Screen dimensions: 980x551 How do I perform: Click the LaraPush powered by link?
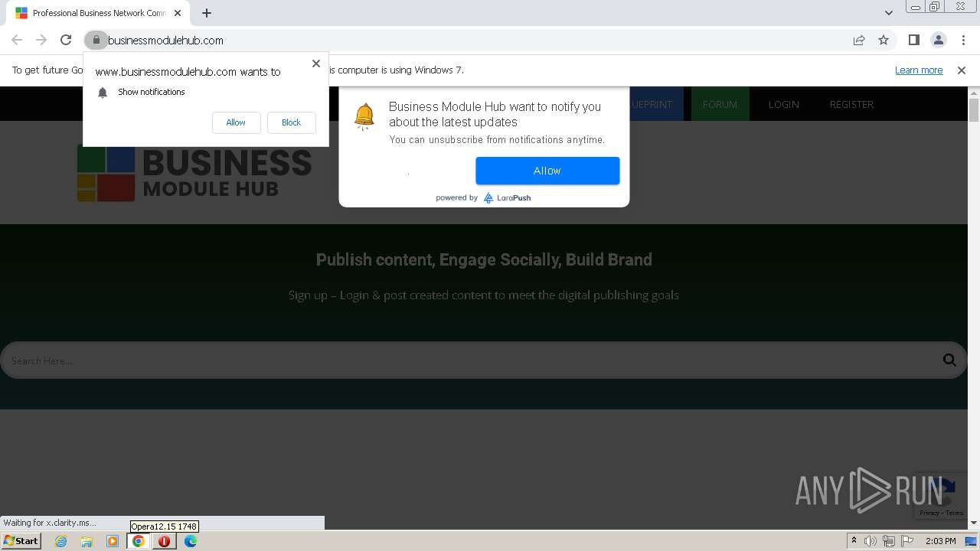pyautogui.click(x=483, y=197)
